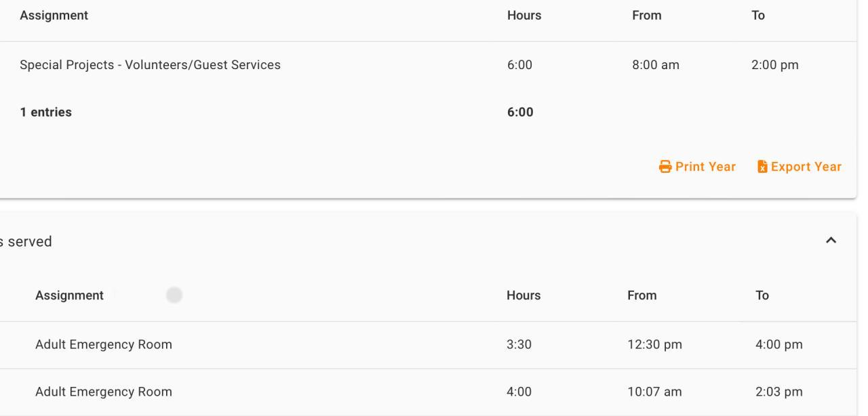Sort by Hours header above Special Projects row
Viewport: 868px width, 416px height.
pos(524,16)
